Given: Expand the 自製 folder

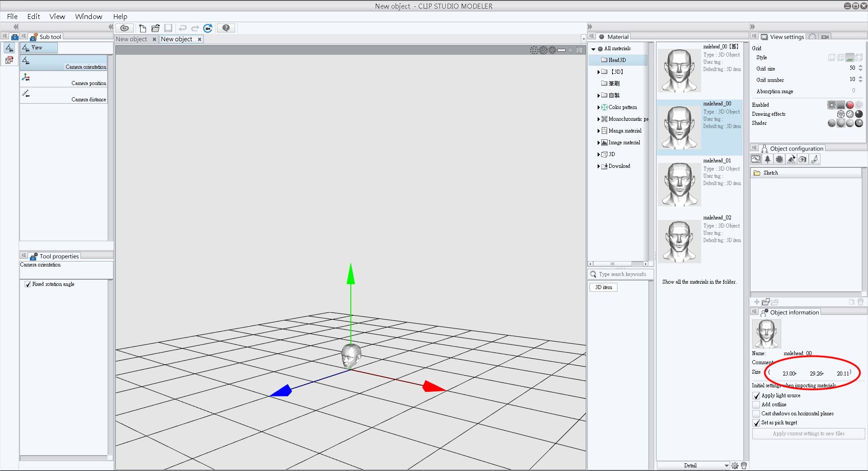Looking at the screenshot, I should point(599,95).
